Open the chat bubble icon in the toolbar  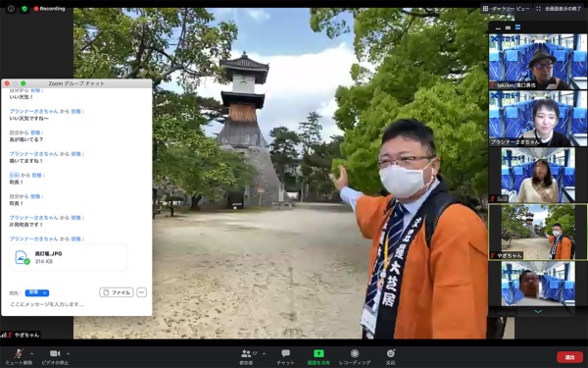point(286,353)
